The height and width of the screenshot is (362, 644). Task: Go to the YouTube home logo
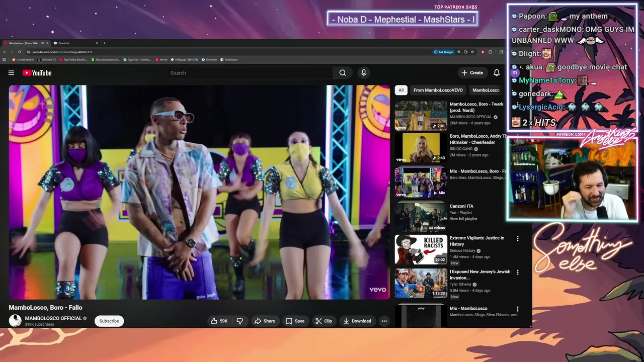(37, 73)
